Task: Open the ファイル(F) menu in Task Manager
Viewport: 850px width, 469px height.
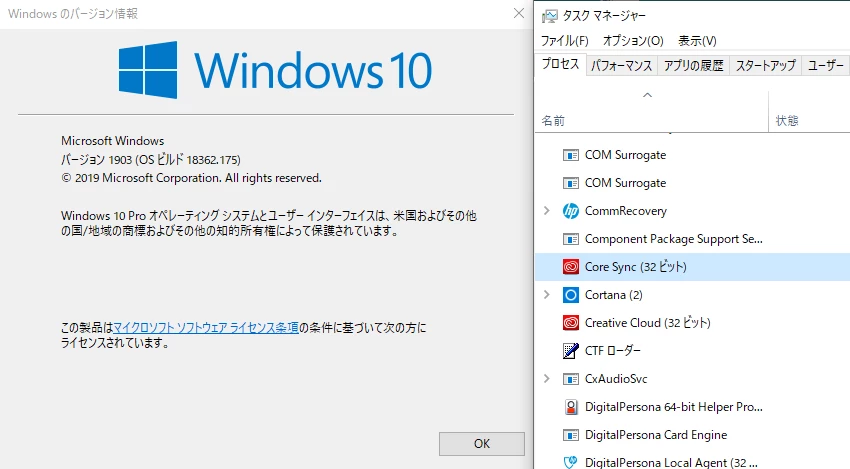Action: pyautogui.click(x=564, y=41)
